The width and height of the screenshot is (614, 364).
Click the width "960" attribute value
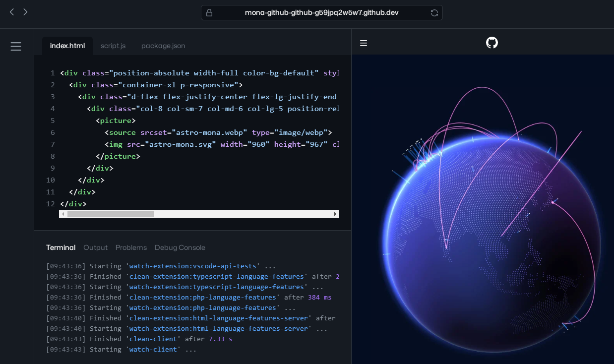[x=258, y=144]
